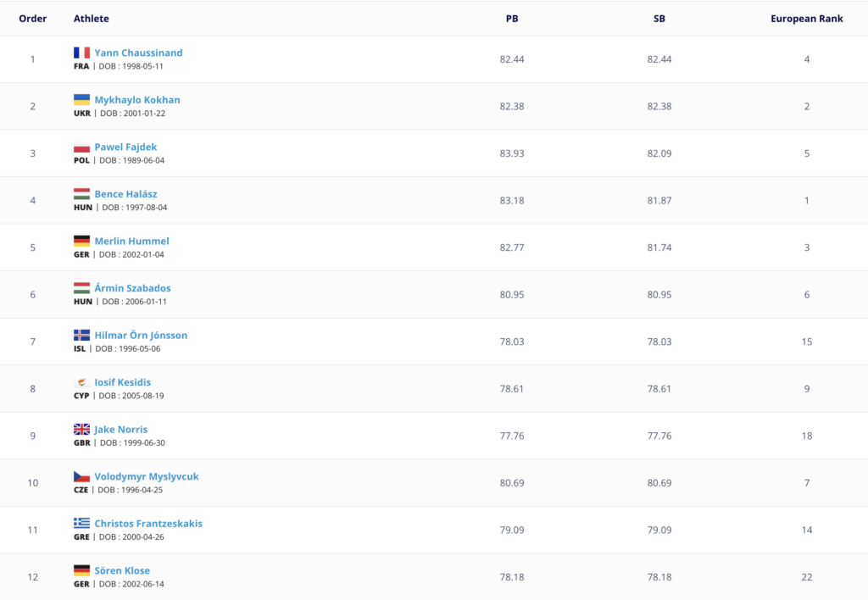Click the Greek flag beside Christos Frantzeskakis

[81, 523]
